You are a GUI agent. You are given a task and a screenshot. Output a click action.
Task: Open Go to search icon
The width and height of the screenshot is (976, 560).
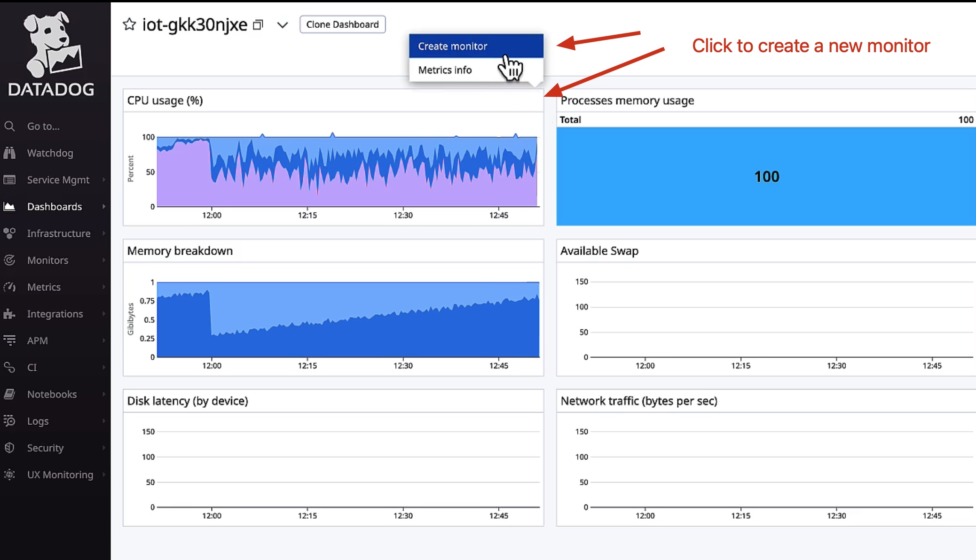tap(9, 126)
